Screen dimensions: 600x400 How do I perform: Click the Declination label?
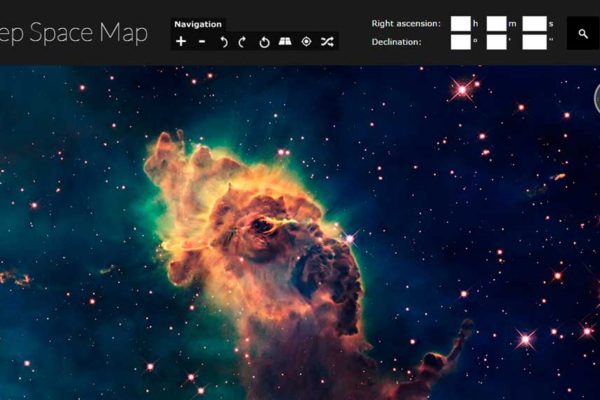396,42
